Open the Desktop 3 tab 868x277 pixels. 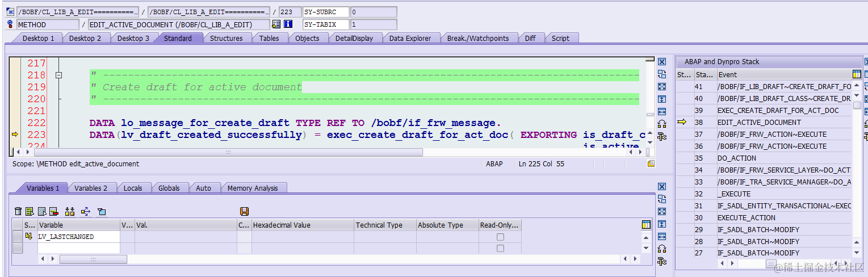(133, 38)
